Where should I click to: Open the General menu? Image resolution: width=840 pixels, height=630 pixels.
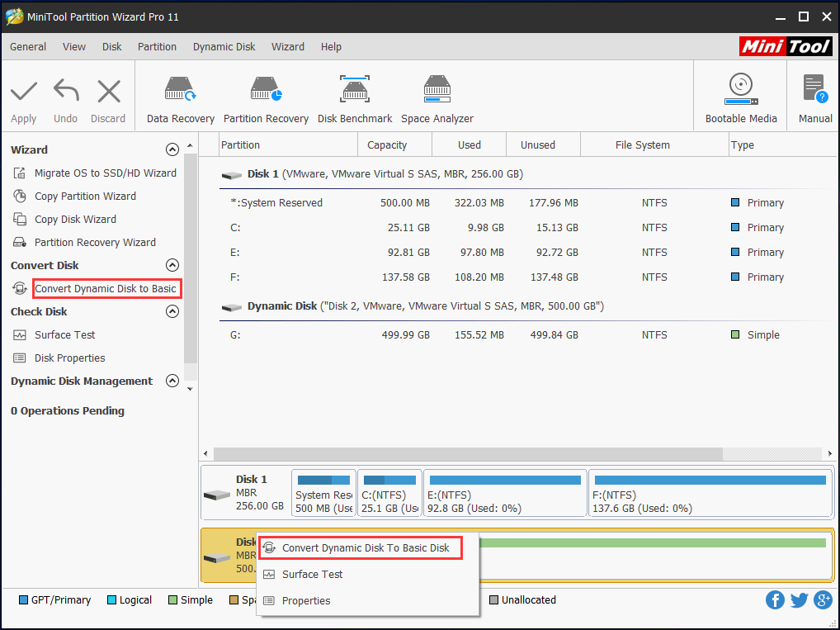28,46
